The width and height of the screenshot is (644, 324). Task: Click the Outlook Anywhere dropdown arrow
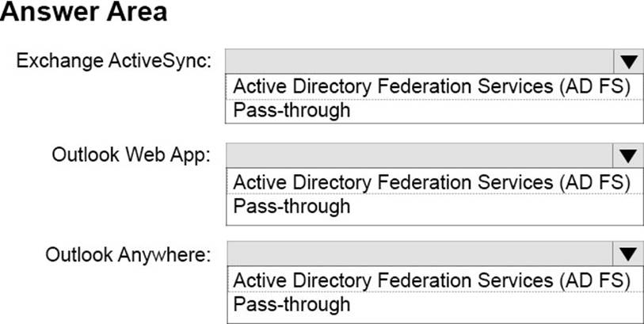[x=628, y=254]
